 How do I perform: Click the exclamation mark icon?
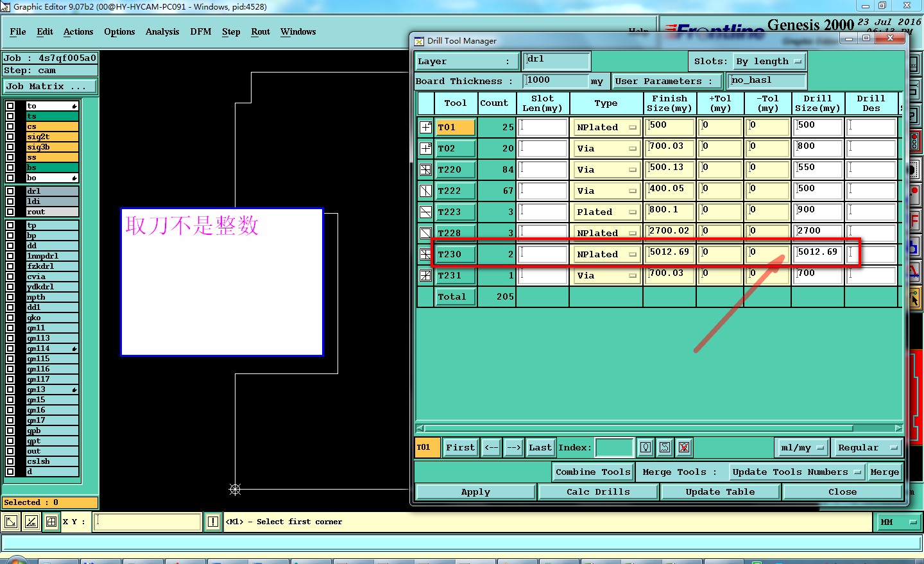pyautogui.click(x=213, y=522)
